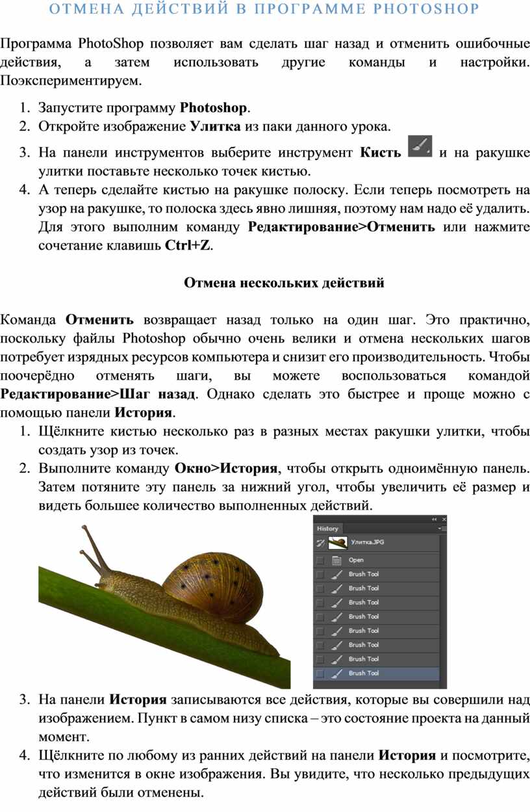Close the History panel with its X icon

(444, 519)
